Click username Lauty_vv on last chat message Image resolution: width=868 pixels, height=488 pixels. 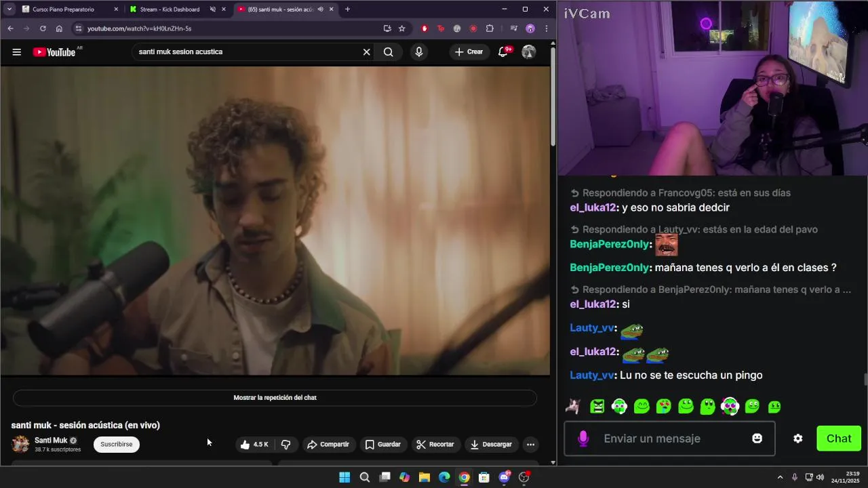(x=591, y=375)
